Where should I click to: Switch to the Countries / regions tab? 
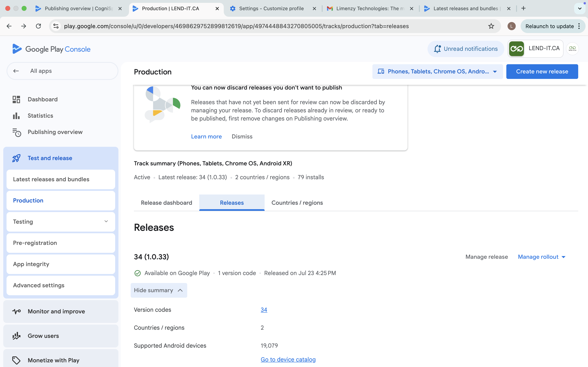297,203
